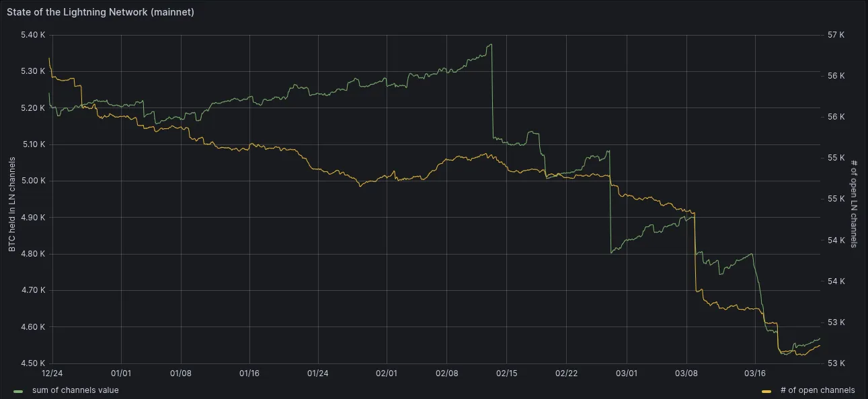
Task: Click the 01/01 date tick label
Action: pyautogui.click(x=121, y=373)
